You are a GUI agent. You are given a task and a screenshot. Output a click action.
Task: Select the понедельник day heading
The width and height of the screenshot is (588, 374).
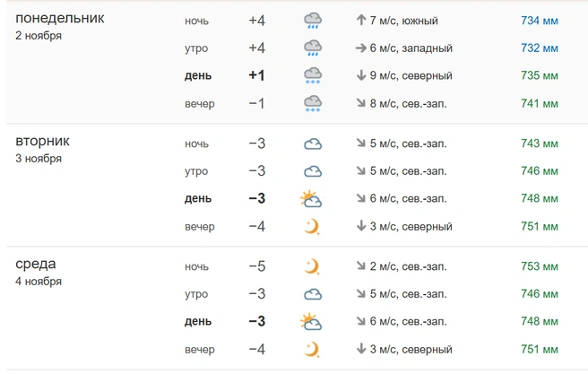pyautogui.click(x=60, y=18)
